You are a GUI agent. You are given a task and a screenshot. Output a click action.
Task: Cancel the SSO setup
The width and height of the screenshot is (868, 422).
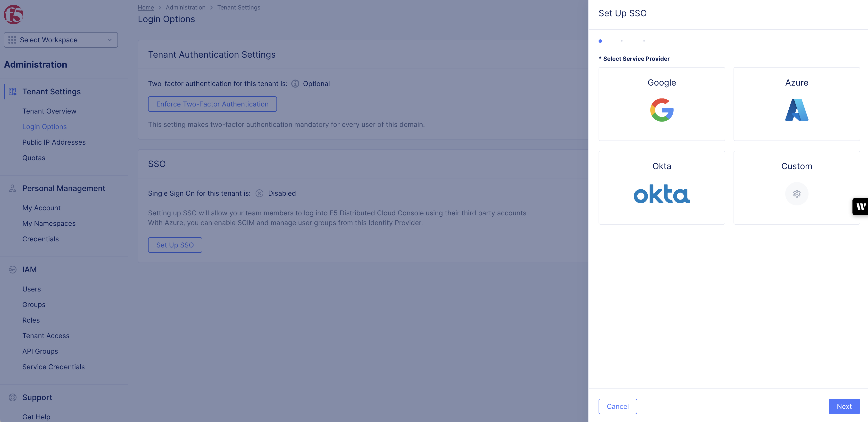pos(618,406)
